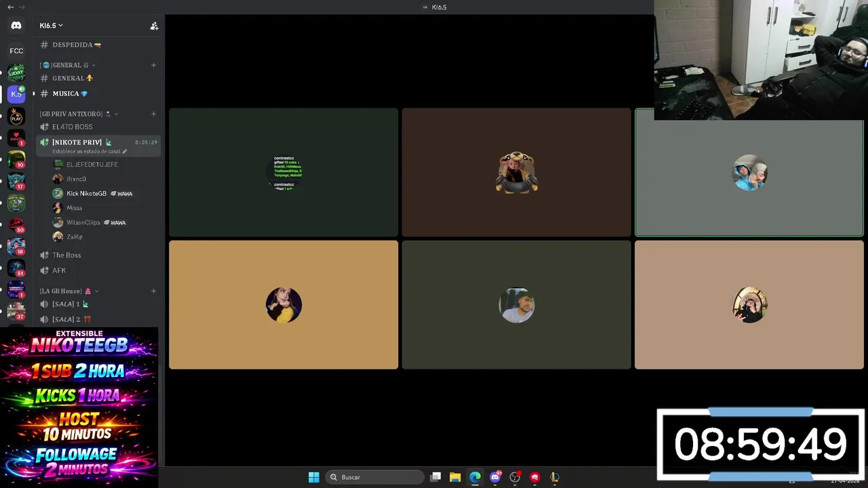The width and height of the screenshot is (868, 488).
Task: Collapse the LA GB House category
Action: [x=68, y=291]
